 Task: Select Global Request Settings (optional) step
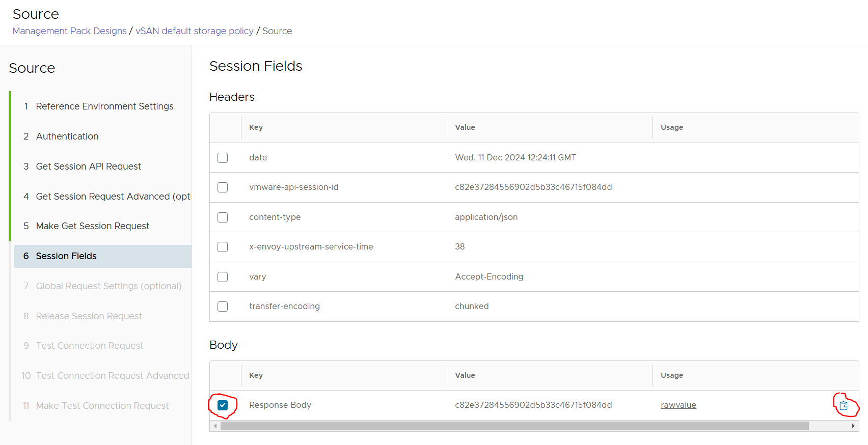coord(108,286)
